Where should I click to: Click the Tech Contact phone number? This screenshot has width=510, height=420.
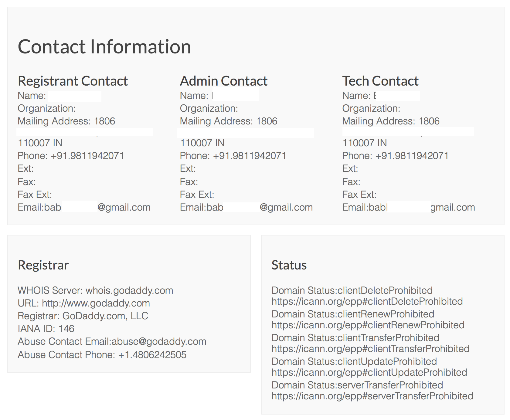point(412,156)
